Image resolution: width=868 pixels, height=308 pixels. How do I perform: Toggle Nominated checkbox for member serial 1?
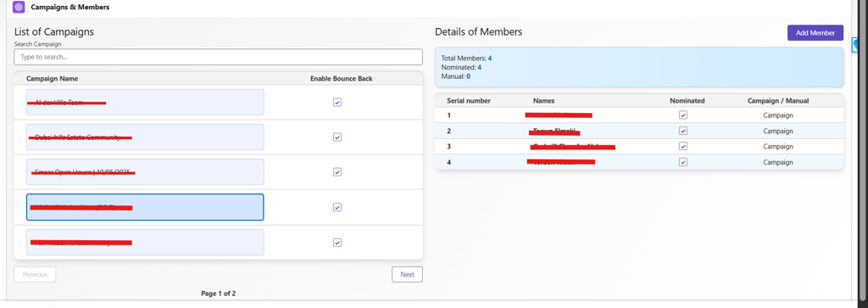(683, 115)
